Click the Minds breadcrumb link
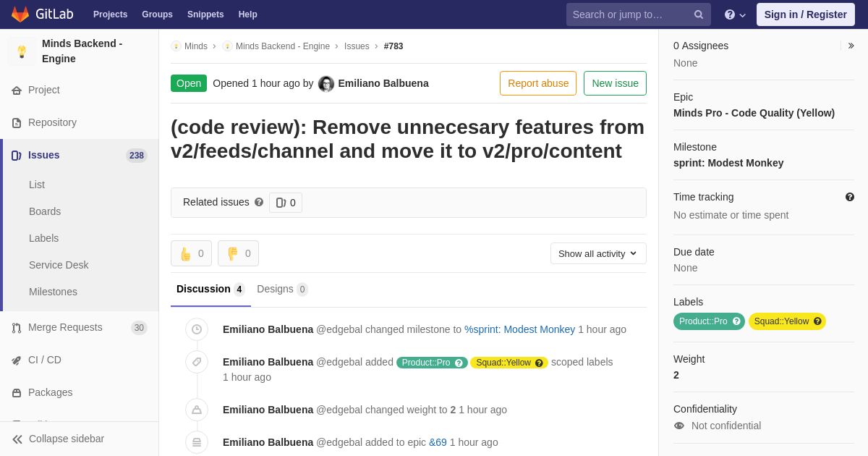This screenshot has width=868, height=456. [x=196, y=46]
